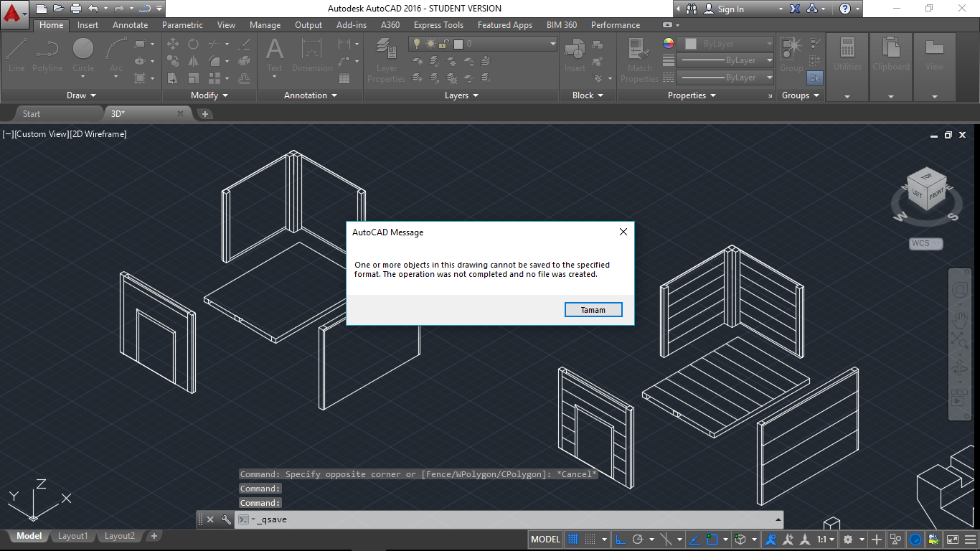Click the object color wheel swatch
This screenshot has width=980, height=551.
tap(669, 44)
